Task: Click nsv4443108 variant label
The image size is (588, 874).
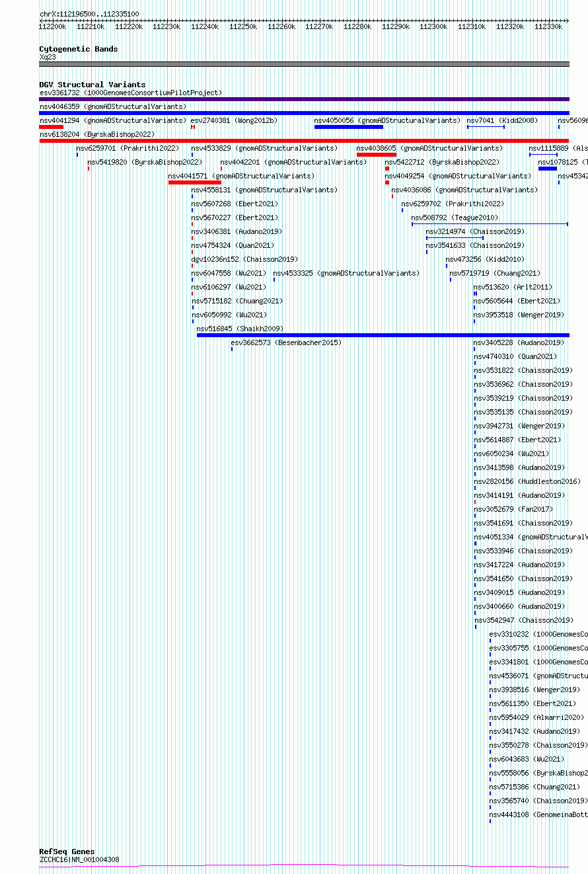Action: (x=538, y=815)
